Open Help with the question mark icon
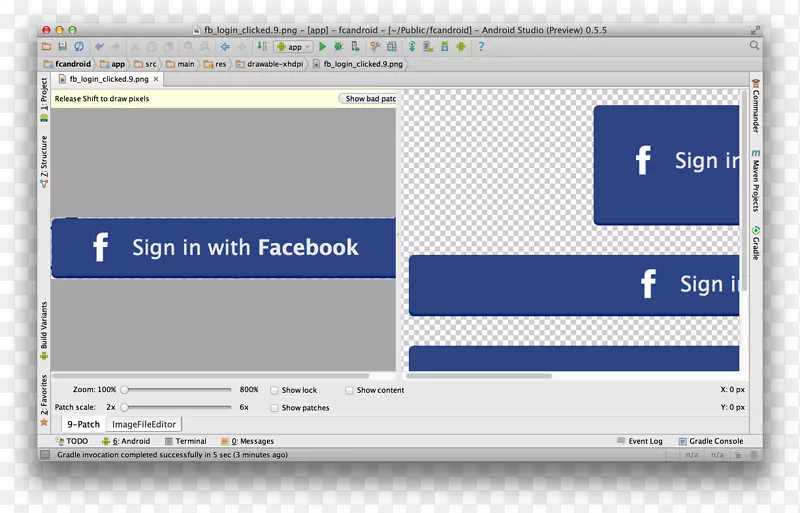Viewport: 800px width, 513px height. pos(481,47)
